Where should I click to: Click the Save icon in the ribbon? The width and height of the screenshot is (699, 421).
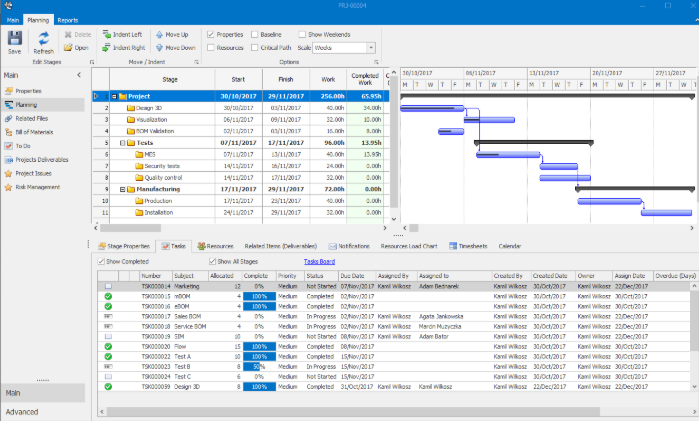(14, 38)
